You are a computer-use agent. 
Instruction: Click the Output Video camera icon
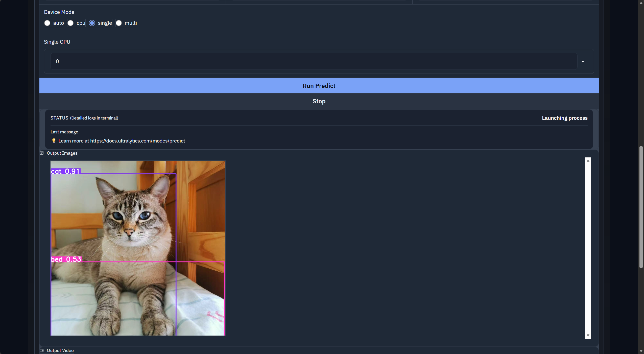[42, 350]
